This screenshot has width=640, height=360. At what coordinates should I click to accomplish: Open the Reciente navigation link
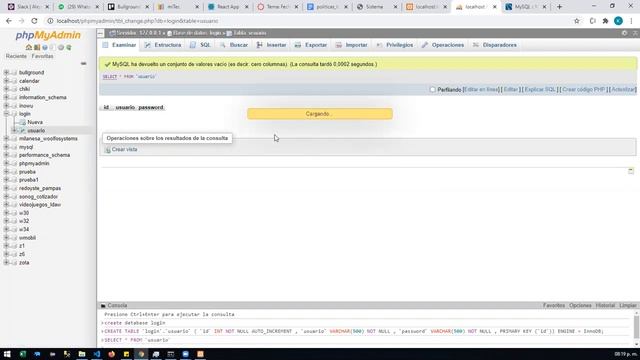click(x=16, y=56)
